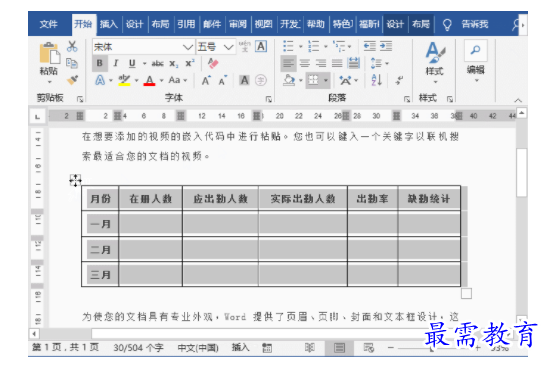
Task: Click the zoom out minus button
Action: pos(391,348)
